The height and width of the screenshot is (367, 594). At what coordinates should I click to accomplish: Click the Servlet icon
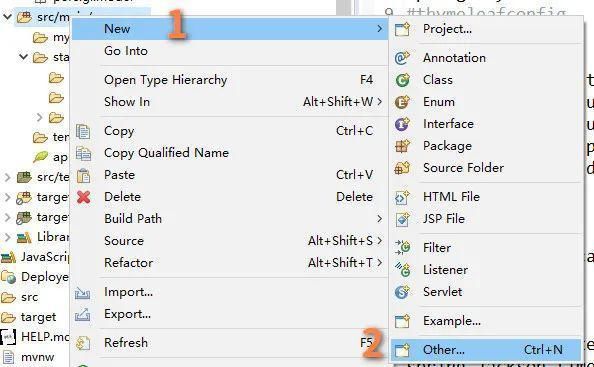point(402,292)
